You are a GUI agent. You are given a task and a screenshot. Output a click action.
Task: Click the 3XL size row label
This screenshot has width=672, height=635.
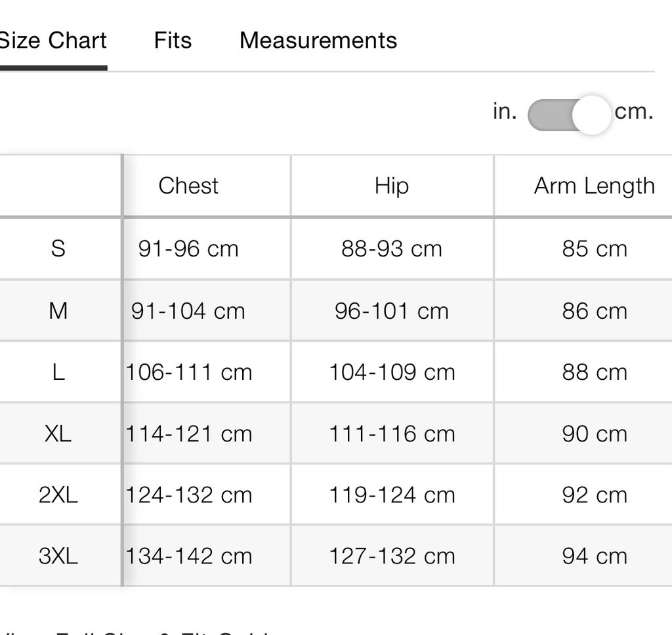58,556
